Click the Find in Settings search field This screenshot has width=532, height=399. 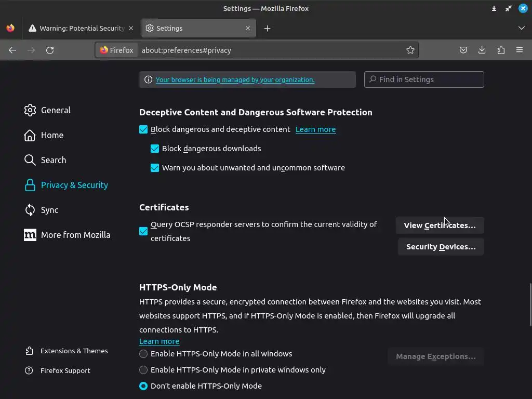pyautogui.click(x=424, y=79)
